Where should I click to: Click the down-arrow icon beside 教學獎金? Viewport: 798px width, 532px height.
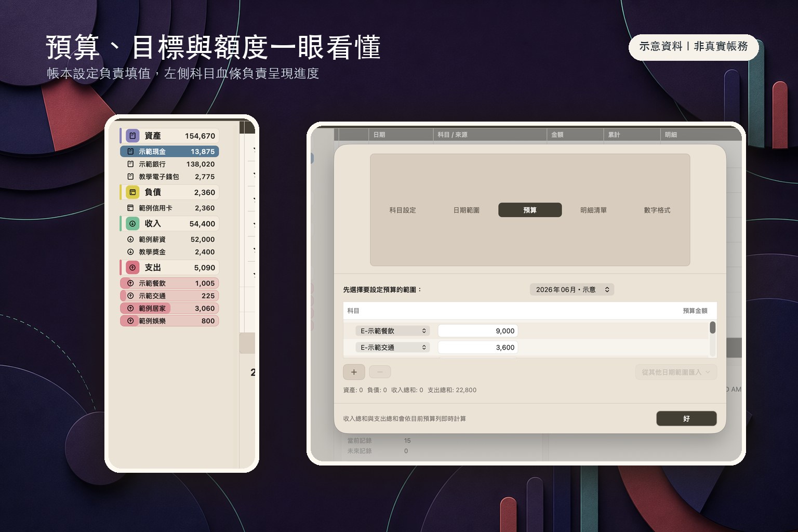tap(130, 252)
